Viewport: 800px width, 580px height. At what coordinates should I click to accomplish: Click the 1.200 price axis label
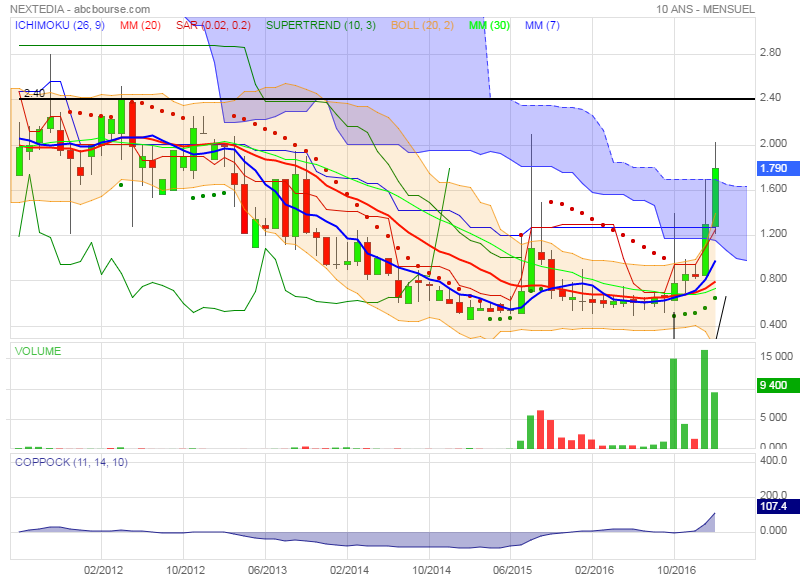773,233
